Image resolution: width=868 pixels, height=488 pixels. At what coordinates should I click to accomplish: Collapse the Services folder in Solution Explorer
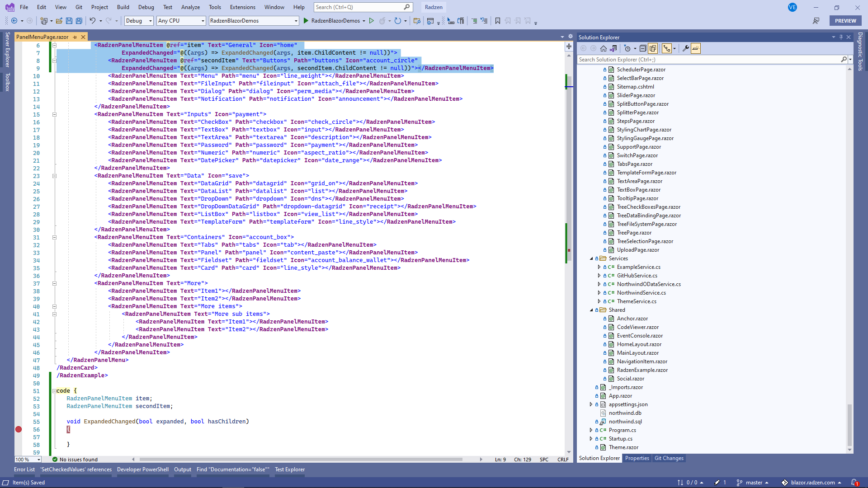(x=591, y=258)
